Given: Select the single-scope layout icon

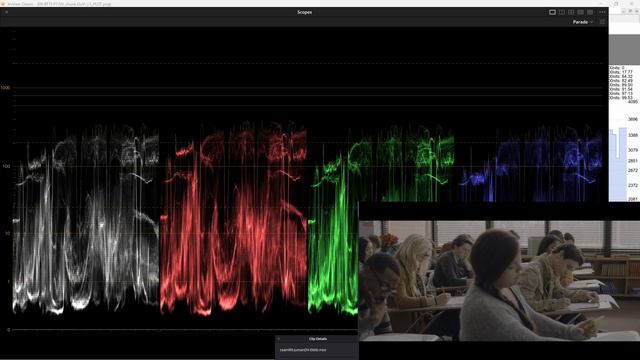Looking at the screenshot, I should pyautogui.click(x=552, y=12).
